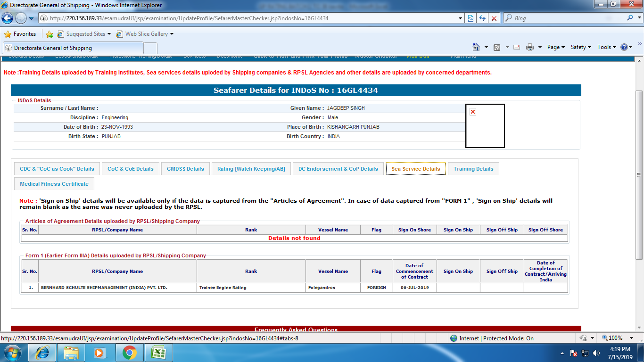Viewport: 644px width, 362px height.
Task: Refresh the page with the Refresh icon
Action: coord(482,18)
